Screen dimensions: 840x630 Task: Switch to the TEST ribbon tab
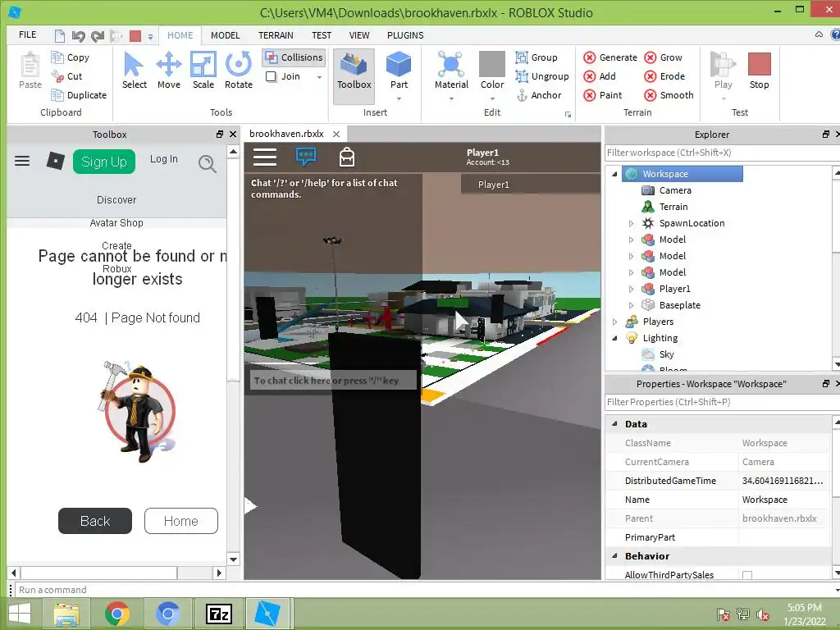pos(322,35)
